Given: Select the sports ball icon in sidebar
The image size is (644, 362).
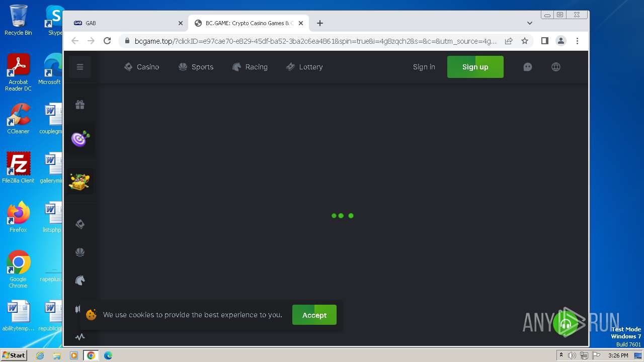Looking at the screenshot, I should 80,252.
